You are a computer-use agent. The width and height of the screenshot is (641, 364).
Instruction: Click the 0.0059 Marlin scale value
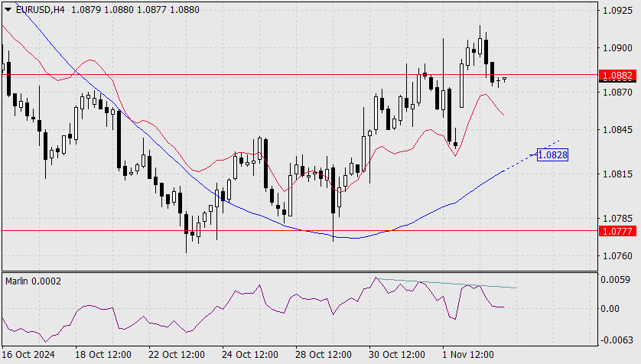615,279
